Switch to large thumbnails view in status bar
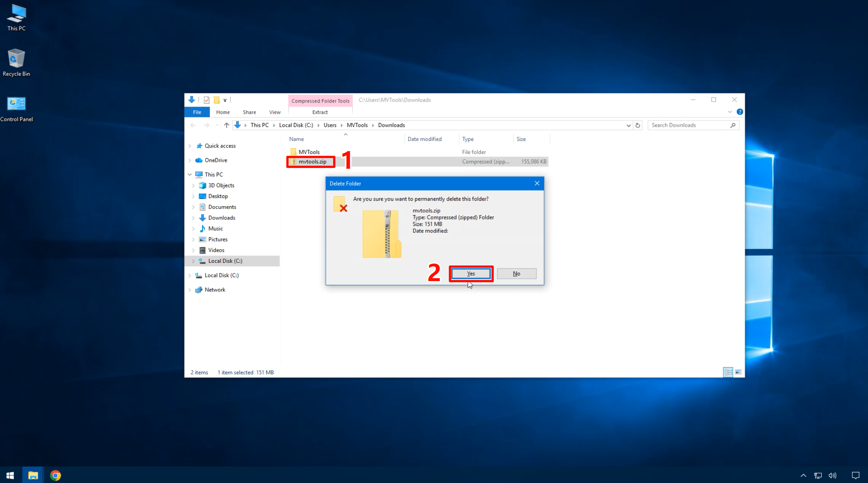This screenshot has width=868, height=483. point(738,372)
